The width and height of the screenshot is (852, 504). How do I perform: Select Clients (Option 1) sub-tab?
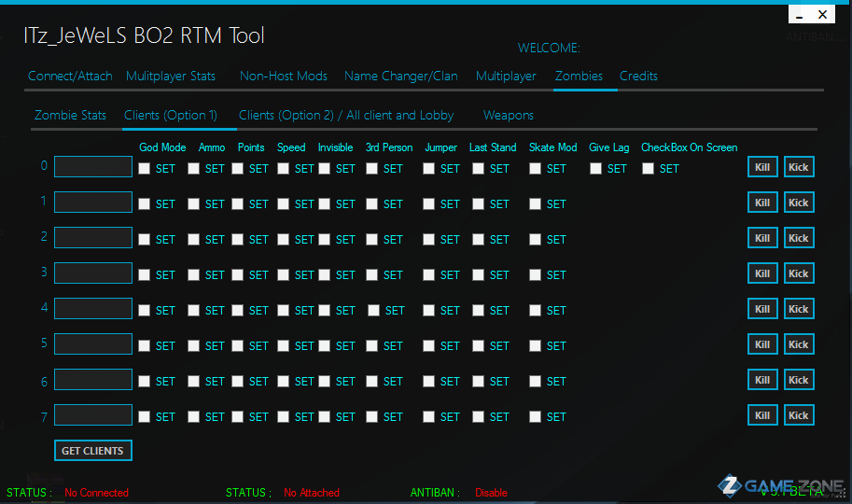click(171, 115)
